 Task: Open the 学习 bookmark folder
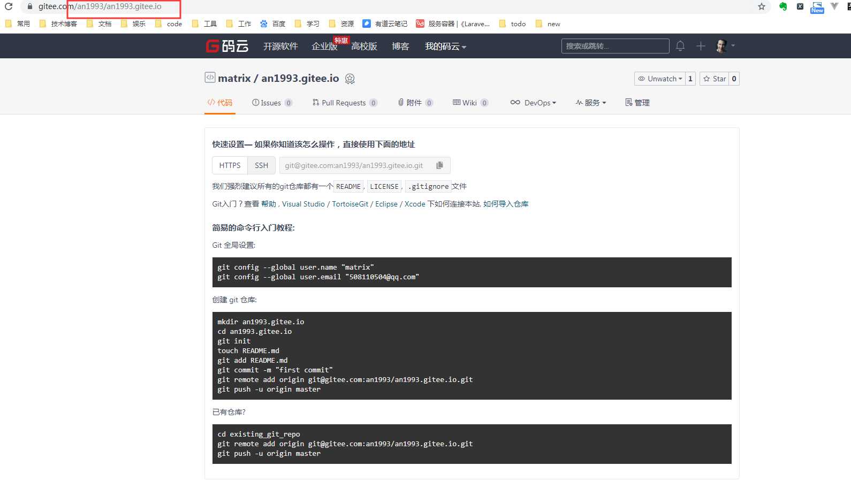[307, 24]
